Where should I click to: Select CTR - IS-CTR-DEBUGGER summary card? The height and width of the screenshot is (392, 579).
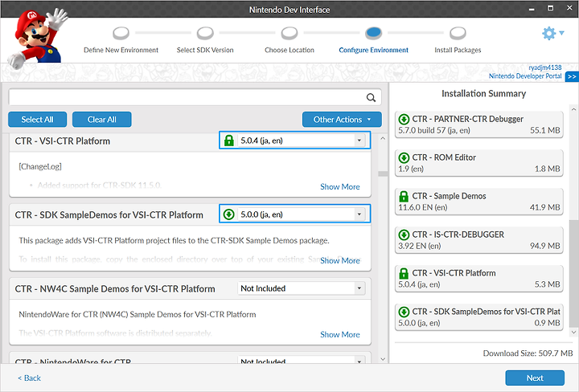(x=479, y=240)
